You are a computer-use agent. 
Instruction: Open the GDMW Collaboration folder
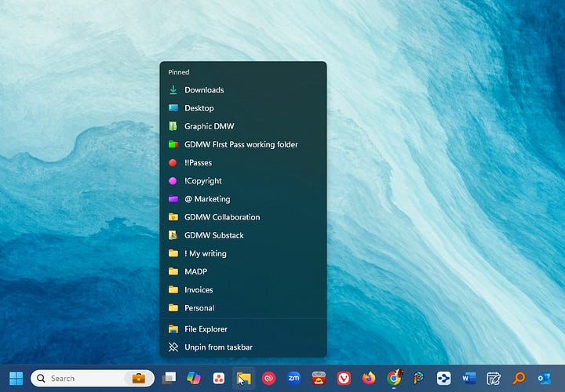(243, 217)
